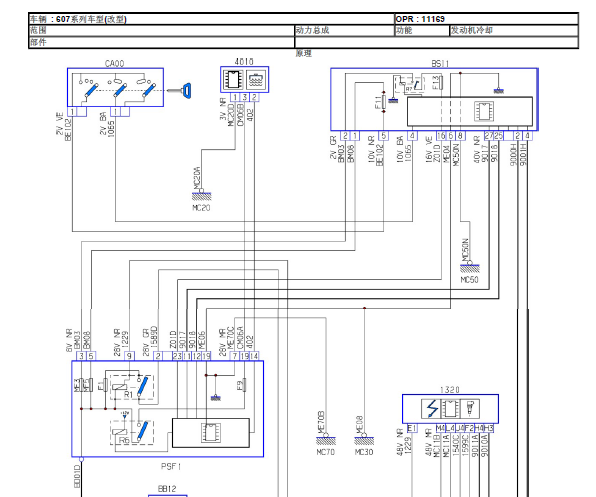Click the BSI1 component label
The image size is (596, 497).
click(440, 63)
